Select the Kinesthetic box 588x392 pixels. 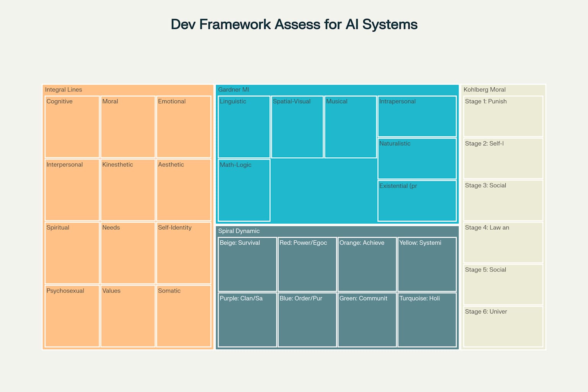coord(128,190)
